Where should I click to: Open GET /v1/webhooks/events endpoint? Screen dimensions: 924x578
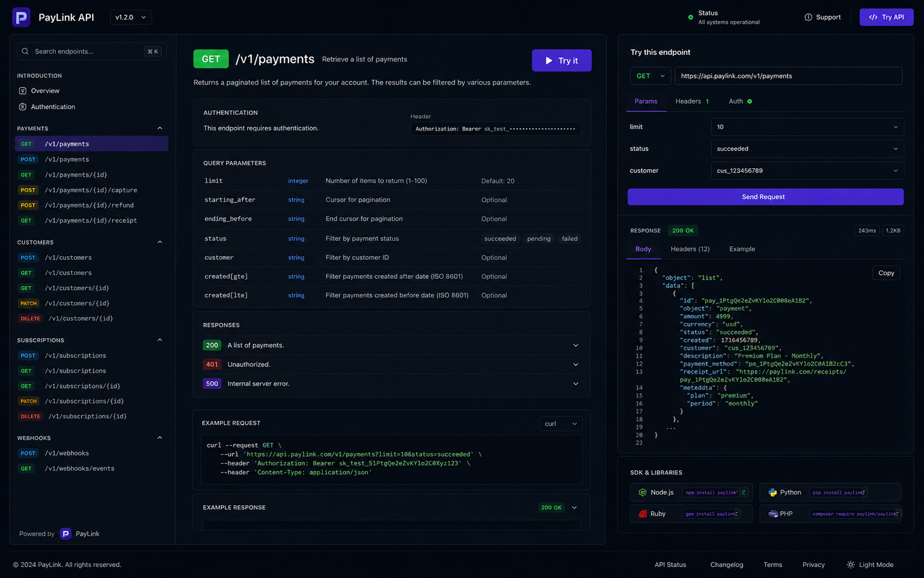click(x=91, y=468)
